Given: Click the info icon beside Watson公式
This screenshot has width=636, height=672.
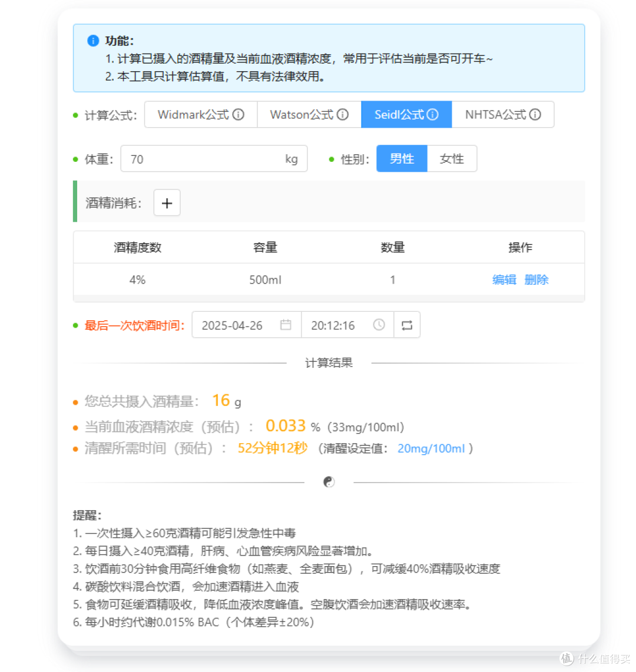Looking at the screenshot, I should pos(343,114).
